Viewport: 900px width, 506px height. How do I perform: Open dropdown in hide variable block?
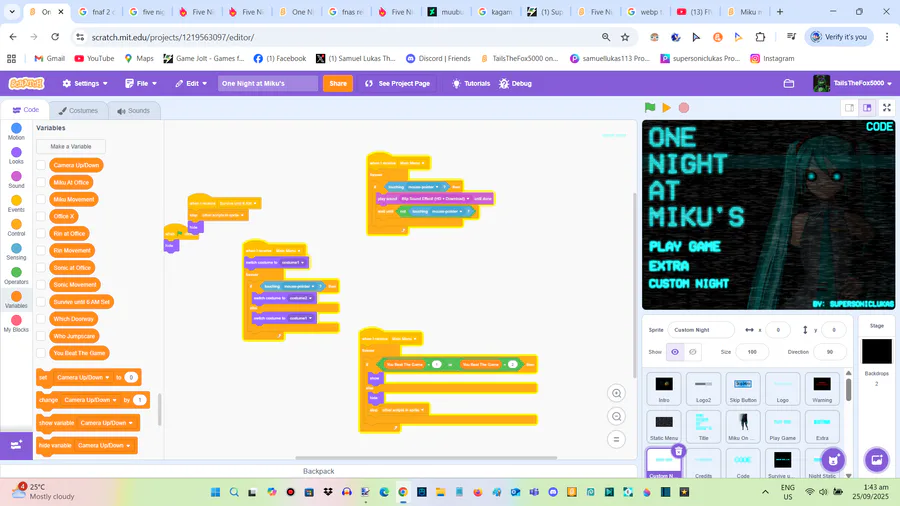click(104, 445)
